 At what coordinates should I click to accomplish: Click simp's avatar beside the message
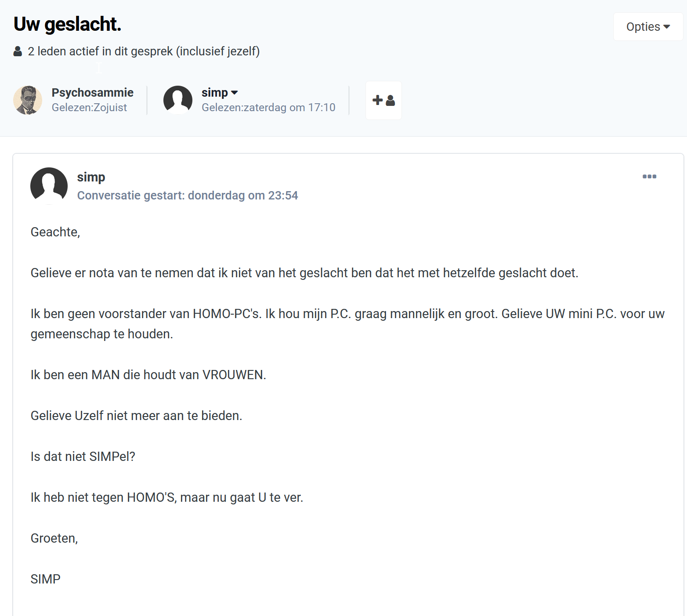pos(49,186)
